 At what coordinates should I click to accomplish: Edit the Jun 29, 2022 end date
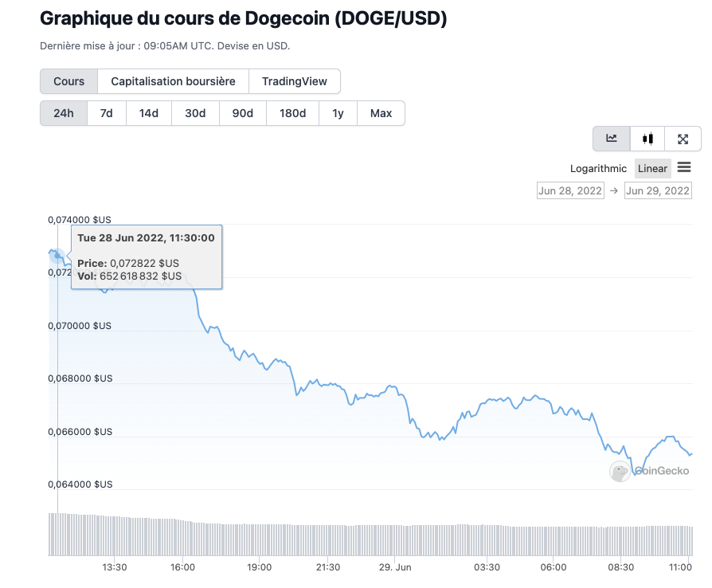(x=658, y=190)
